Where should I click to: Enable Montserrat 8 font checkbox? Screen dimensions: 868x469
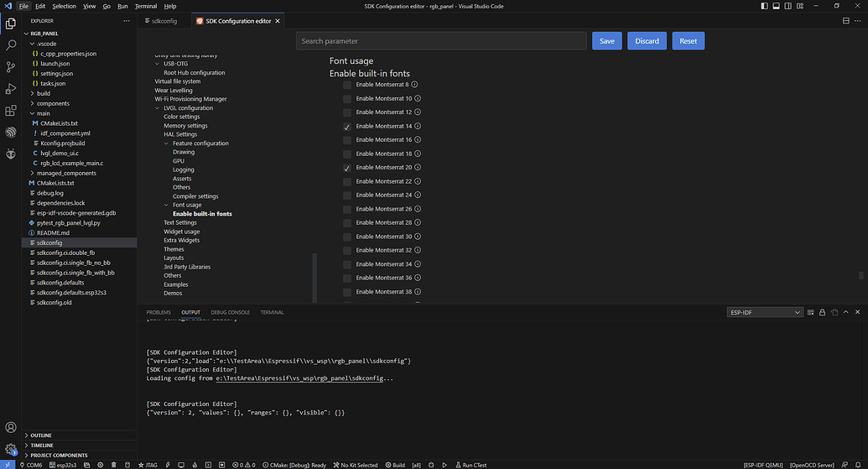tap(347, 85)
